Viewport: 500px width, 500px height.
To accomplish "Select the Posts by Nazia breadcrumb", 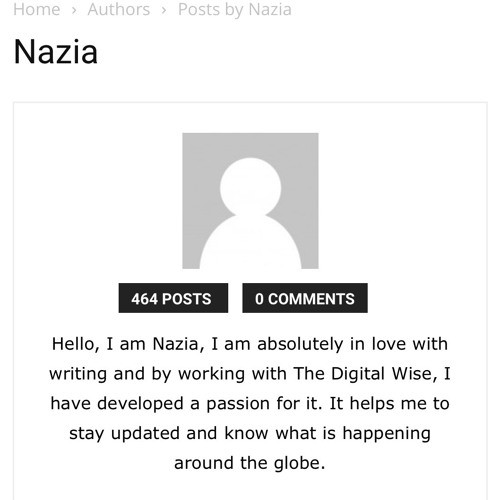I will click(235, 10).
